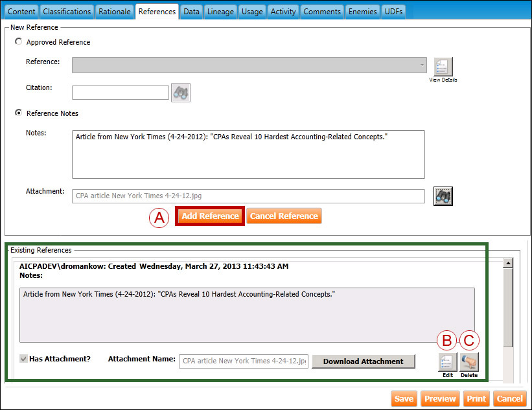Select the Reference Notes radio button

click(18, 113)
